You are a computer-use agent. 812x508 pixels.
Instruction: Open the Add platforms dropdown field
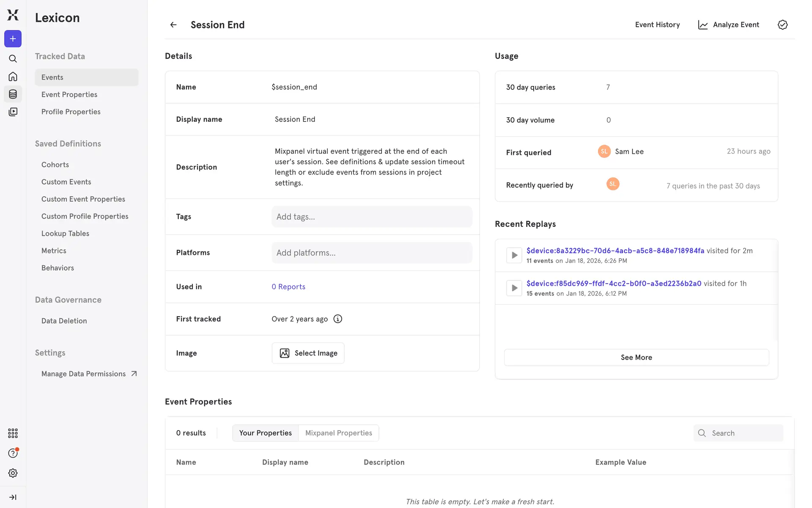click(x=371, y=253)
